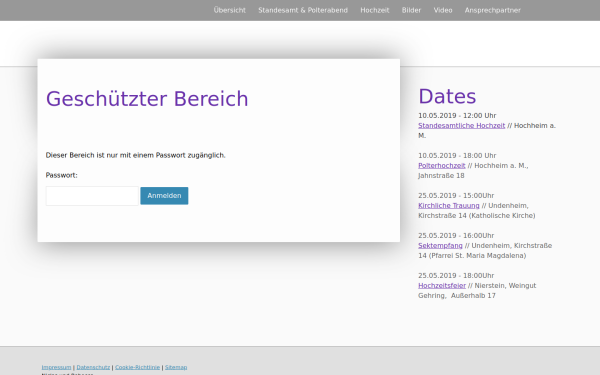Open the Cookie-Richtlinie footer link
Screen dimensions: 600x375
coord(137,367)
